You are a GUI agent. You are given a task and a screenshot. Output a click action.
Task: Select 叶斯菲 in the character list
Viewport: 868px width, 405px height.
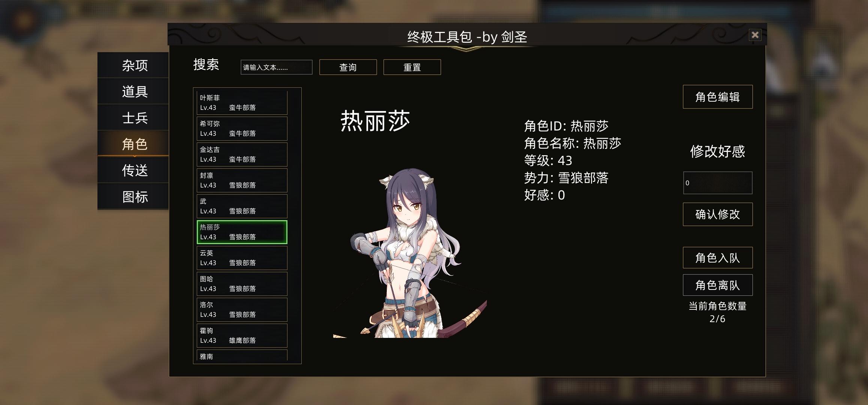pyautogui.click(x=242, y=103)
